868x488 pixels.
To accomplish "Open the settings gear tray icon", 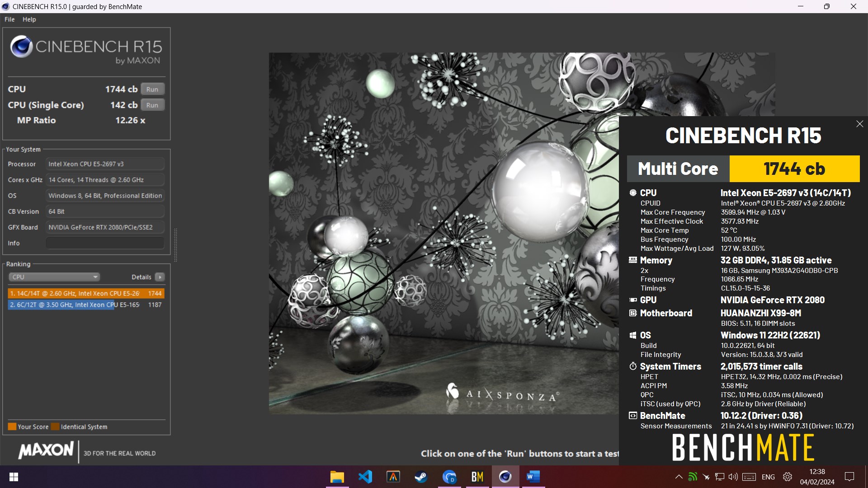I will (x=788, y=477).
